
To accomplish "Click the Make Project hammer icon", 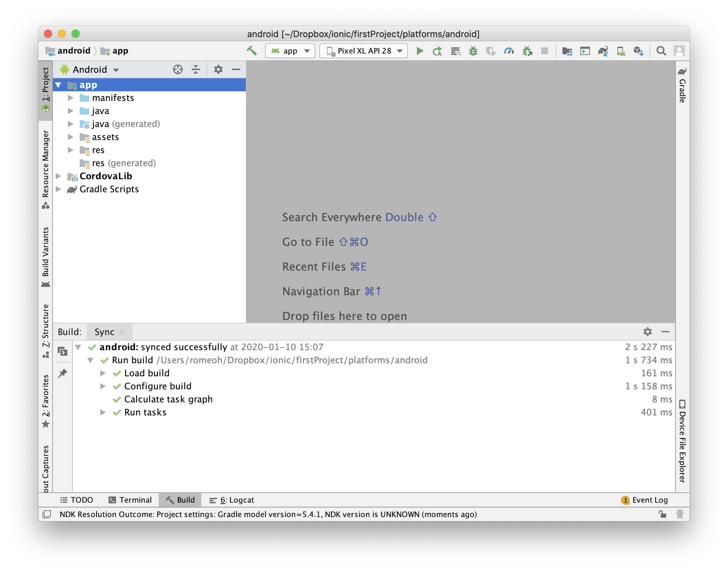I will pos(252,51).
